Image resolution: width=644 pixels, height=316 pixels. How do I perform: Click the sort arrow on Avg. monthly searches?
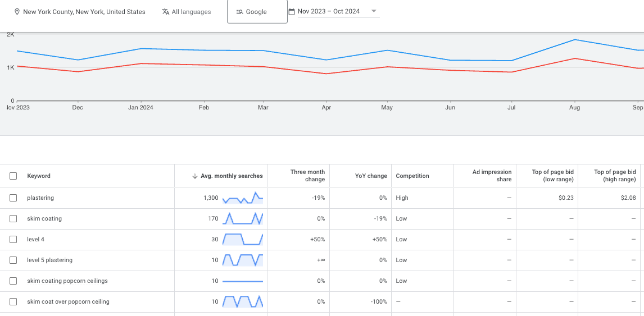point(194,176)
